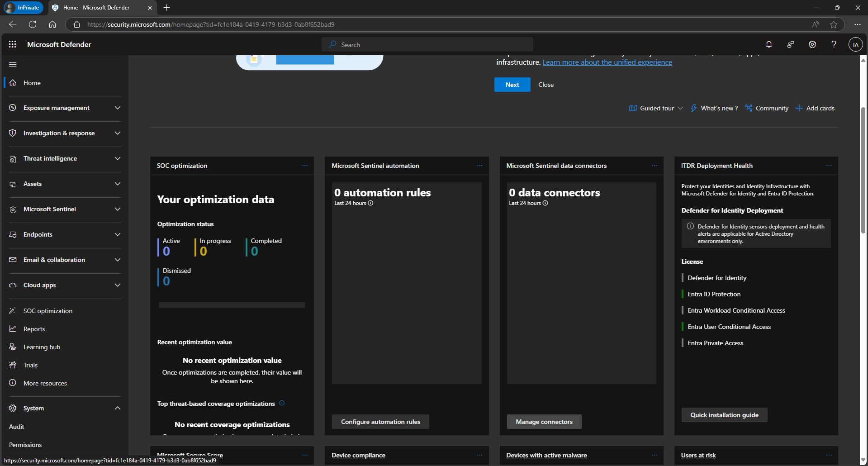Click Configure automation rules button

[380, 422]
